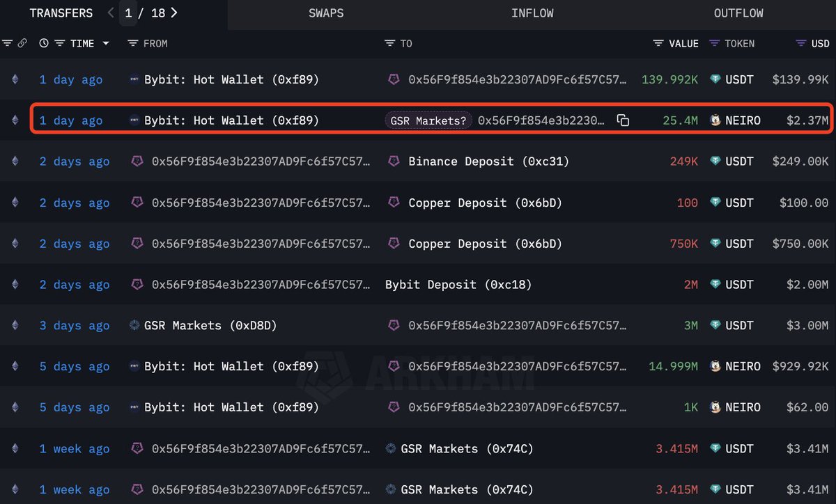Open Binance Deposit (0xc31) entity
This screenshot has height=504, width=836.
point(488,162)
